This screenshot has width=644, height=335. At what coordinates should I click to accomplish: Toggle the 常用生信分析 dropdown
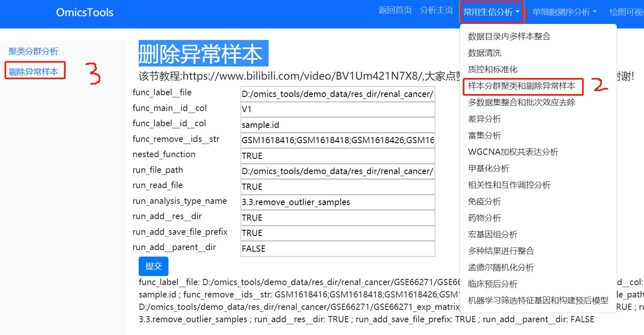491,12
